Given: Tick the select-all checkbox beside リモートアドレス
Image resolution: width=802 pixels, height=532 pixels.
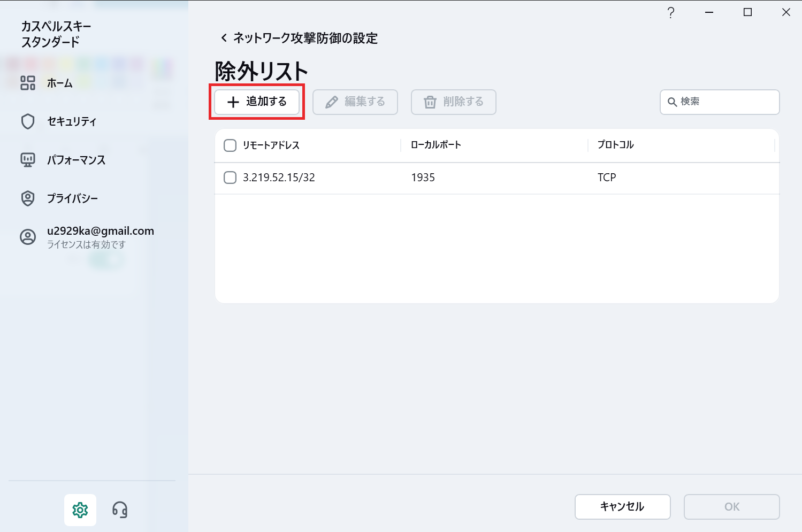Looking at the screenshot, I should (230, 145).
